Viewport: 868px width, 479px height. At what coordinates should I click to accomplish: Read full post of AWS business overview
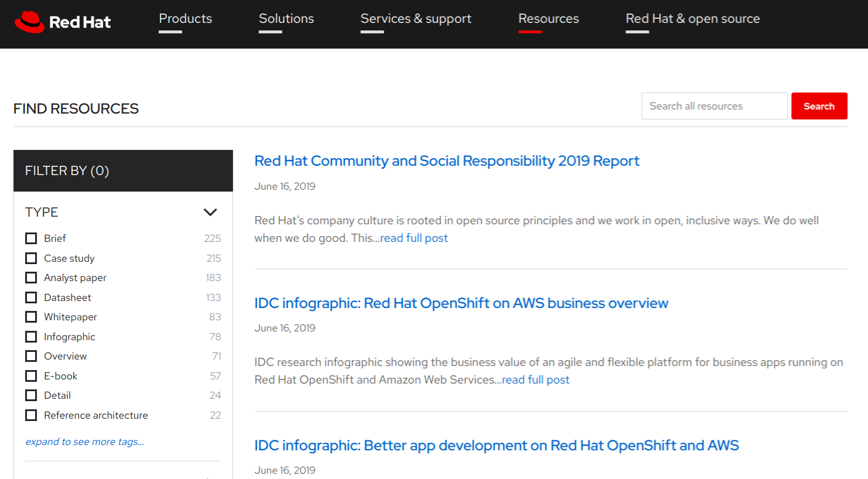click(x=536, y=379)
